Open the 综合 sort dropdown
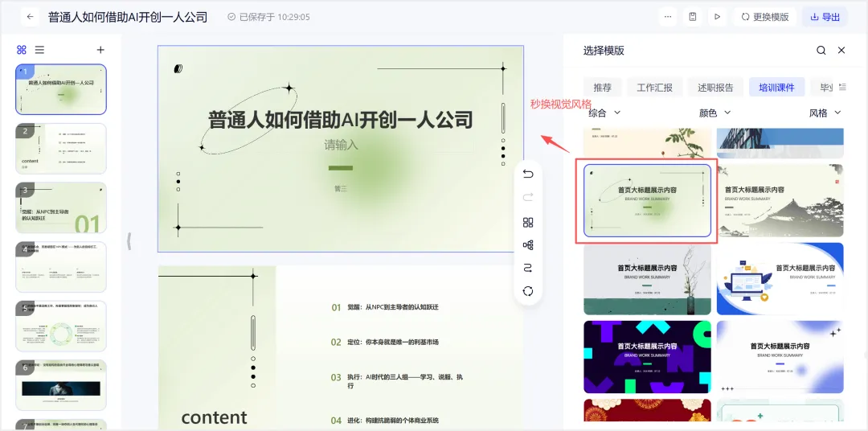The height and width of the screenshot is (431, 868). 604,113
